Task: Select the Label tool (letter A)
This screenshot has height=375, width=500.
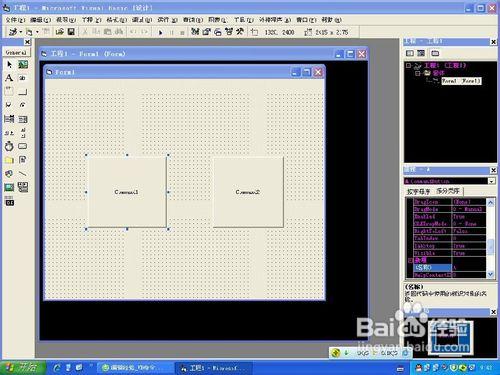Action: click(9, 78)
